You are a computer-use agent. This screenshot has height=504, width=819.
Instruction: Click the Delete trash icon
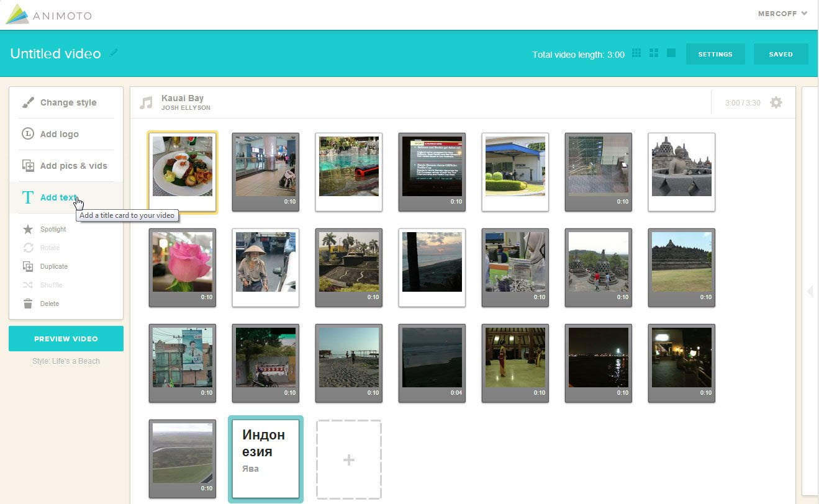tap(28, 304)
